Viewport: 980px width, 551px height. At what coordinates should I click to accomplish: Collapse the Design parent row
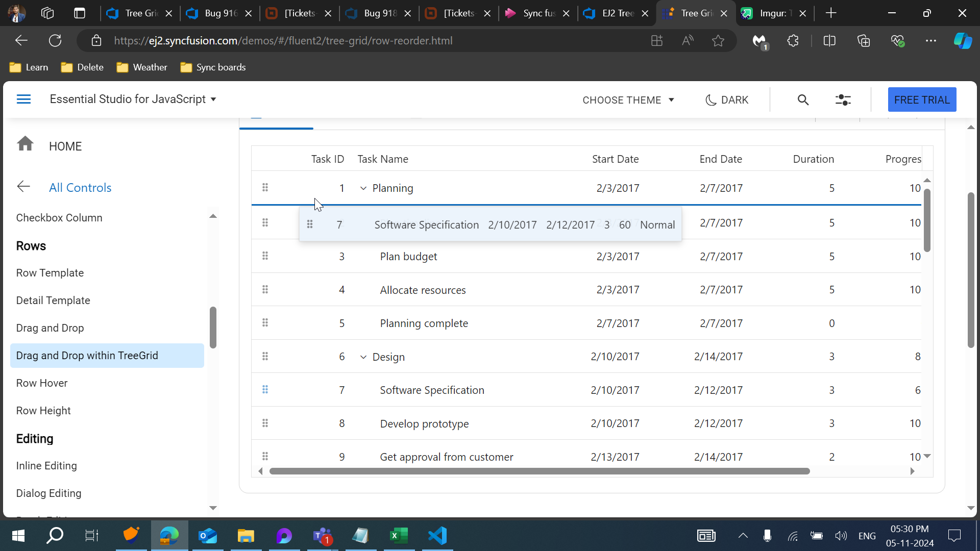363,357
